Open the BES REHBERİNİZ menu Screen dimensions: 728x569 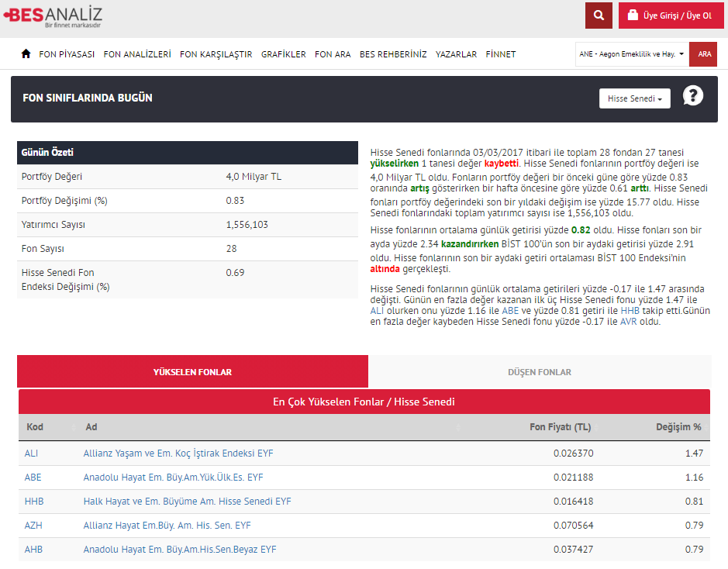[x=393, y=54]
